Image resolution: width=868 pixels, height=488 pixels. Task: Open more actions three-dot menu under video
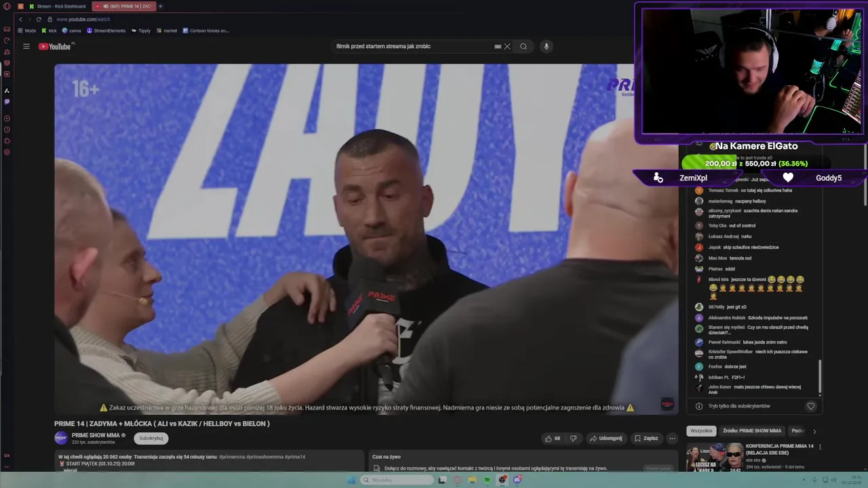672,438
